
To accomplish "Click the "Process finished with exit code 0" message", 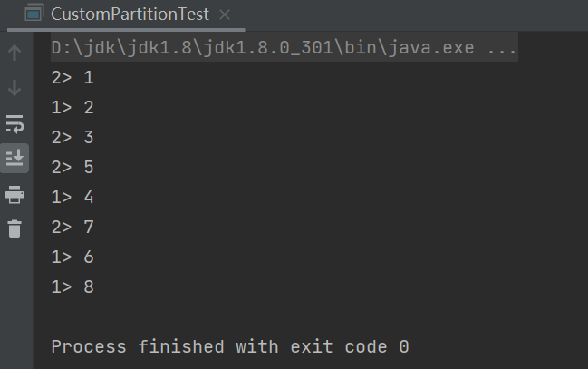I will point(230,346).
